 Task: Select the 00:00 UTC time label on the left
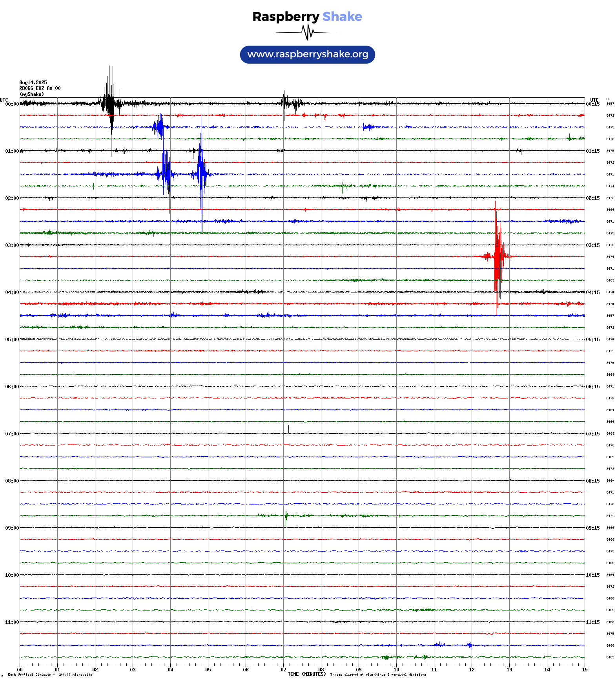pos(12,104)
